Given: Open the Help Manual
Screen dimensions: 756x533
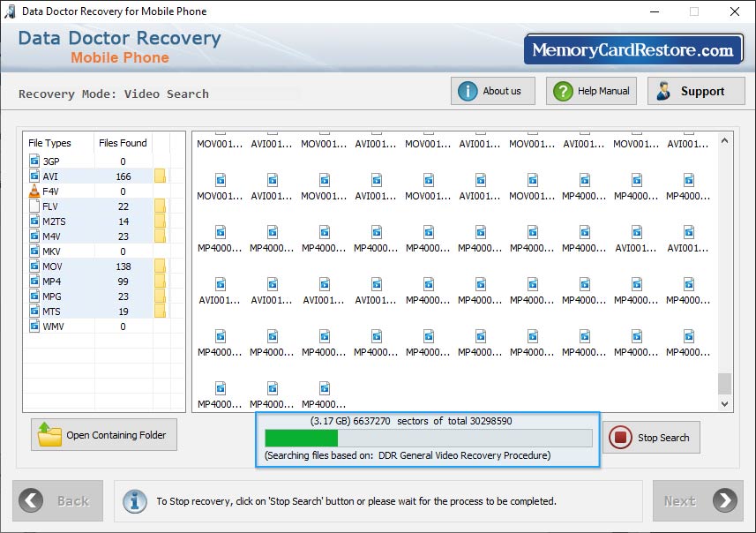Looking at the screenshot, I should 591,91.
